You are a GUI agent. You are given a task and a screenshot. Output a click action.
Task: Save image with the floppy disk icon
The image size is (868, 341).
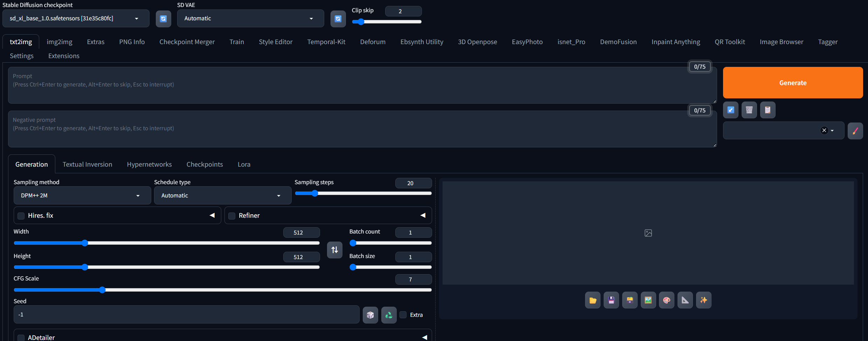coord(611,300)
